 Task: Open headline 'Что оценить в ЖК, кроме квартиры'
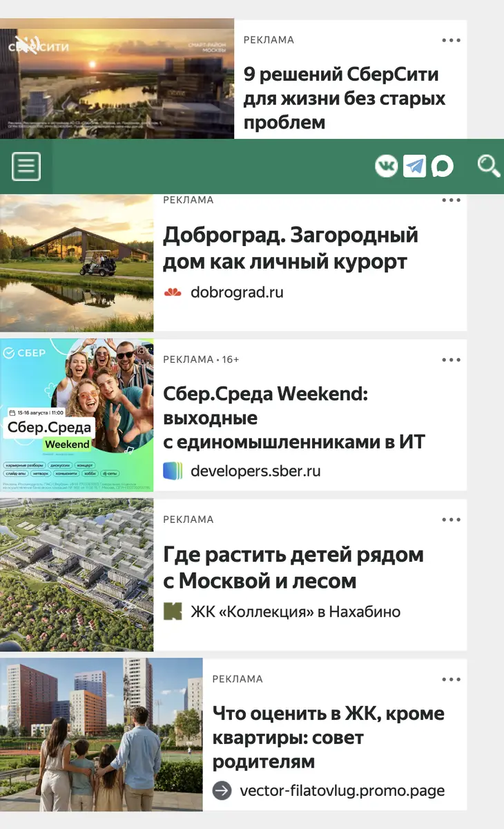coord(329,737)
